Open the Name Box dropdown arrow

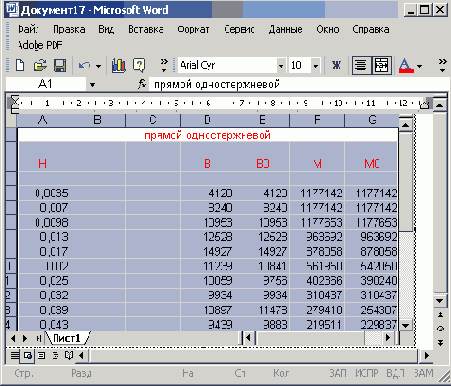(92, 85)
